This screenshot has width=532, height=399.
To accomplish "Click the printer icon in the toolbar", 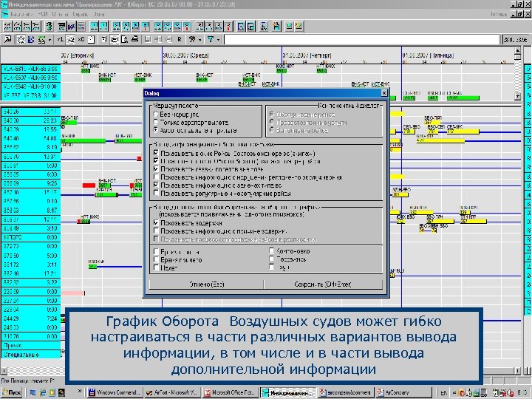I will [x=134, y=39].
